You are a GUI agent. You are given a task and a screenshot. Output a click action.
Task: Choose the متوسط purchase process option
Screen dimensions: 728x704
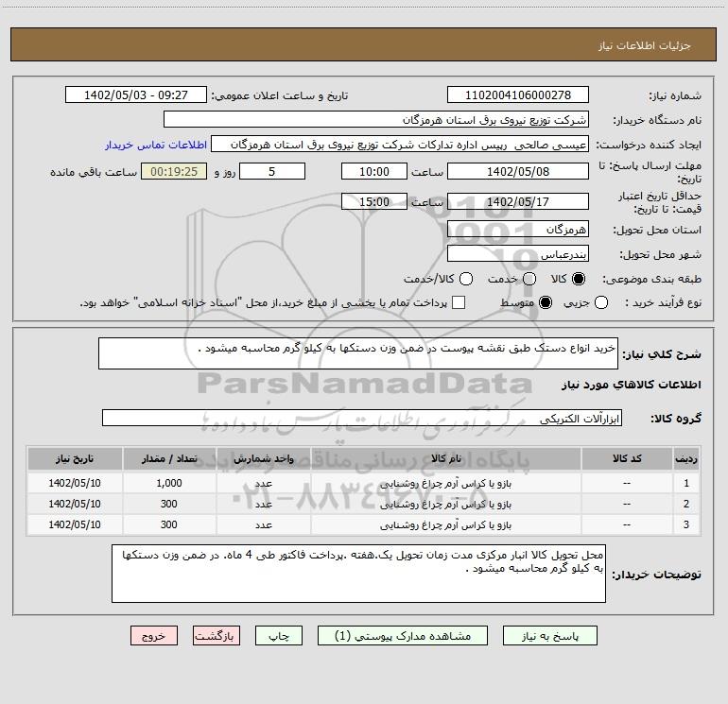(x=546, y=303)
